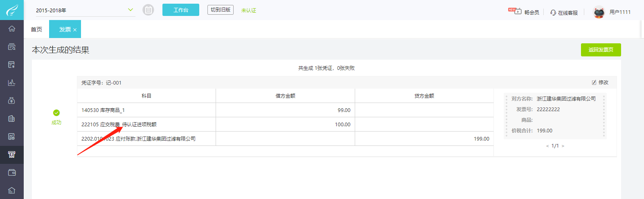Click the 贷方金额 column header
Screen dimensions: 644x199
(x=424, y=96)
